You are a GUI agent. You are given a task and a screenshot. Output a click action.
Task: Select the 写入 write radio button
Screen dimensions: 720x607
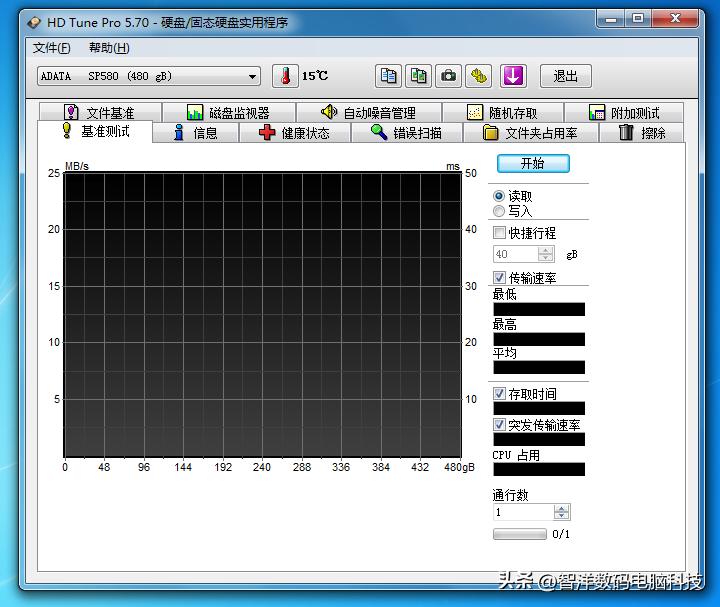[x=500, y=211]
